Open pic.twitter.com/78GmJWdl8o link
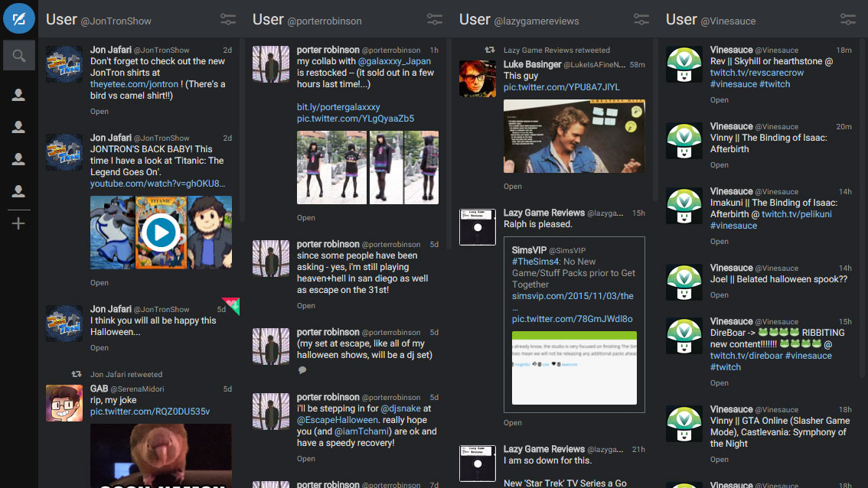The height and width of the screenshot is (488, 868). [x=572, y=319]
